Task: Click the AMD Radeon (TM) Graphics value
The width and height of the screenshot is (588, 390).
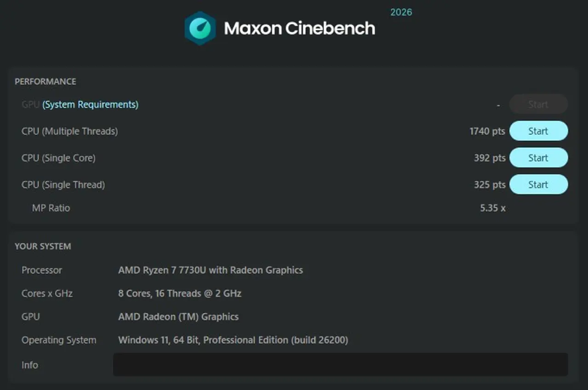Action: [178, 317]
